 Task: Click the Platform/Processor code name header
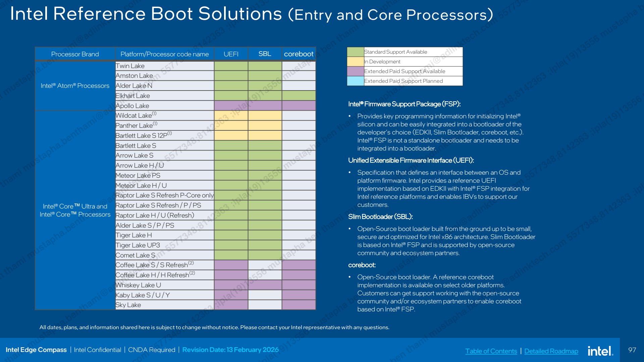tap(165, 54)
